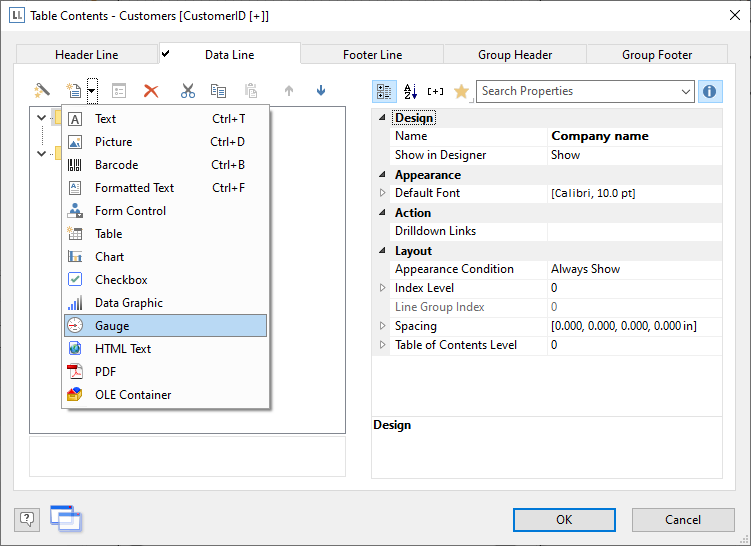Viewport: 751px width, 546px height.
Task: Open the Search Properties dropdown
Action: (685, 91)
